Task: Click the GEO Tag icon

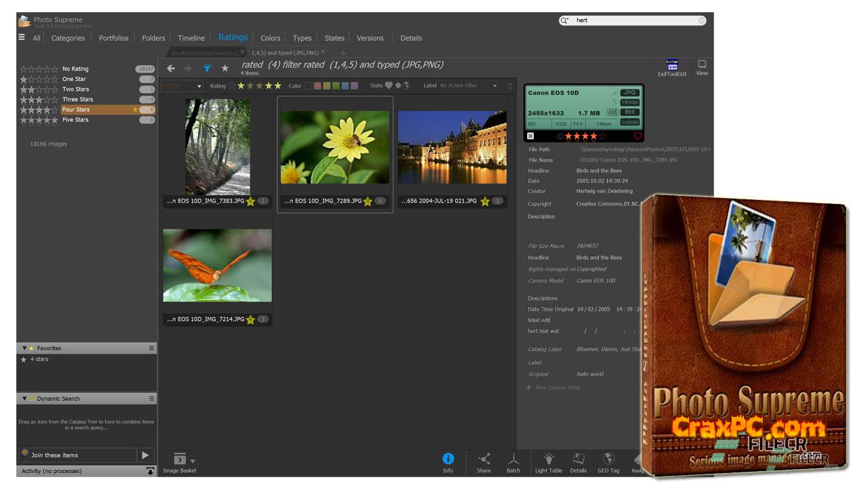Action: point(608,460)
